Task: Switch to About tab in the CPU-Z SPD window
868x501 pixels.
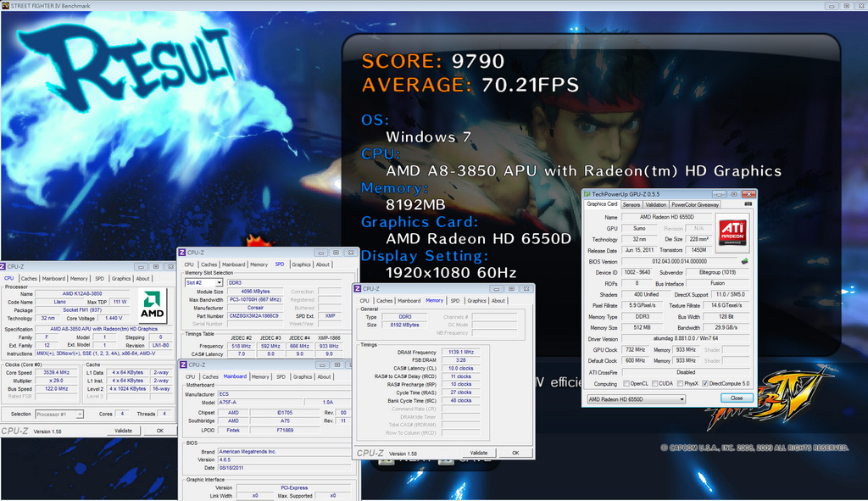Action: (x=323, y=264)
